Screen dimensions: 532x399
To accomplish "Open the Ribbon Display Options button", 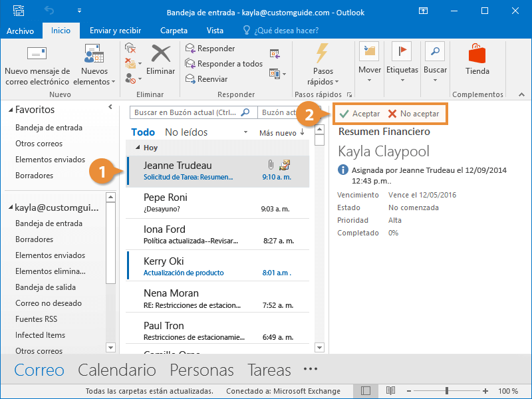I will pos(423,11).
